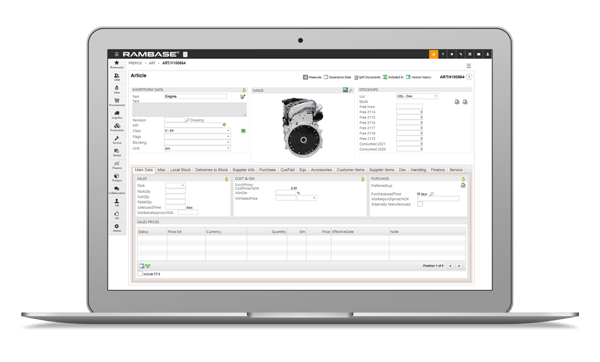Click the orange highlighted icon in top bar
This screenshot has height=362, width=600.
[x=434, y=54]
